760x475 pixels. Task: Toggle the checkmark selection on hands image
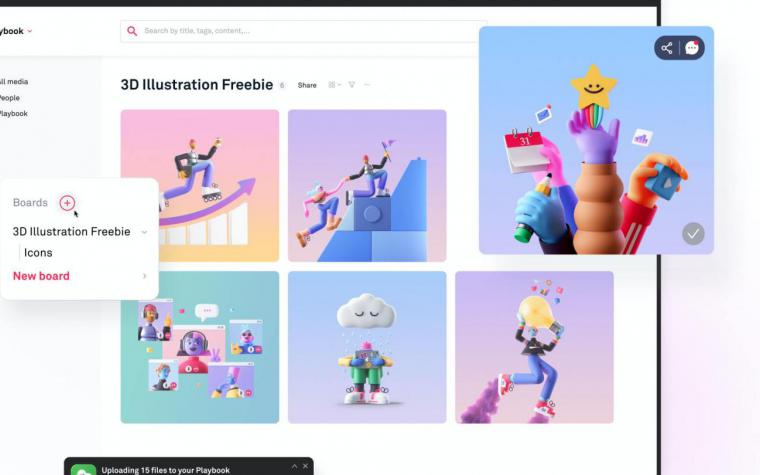(x=693, y=234)
